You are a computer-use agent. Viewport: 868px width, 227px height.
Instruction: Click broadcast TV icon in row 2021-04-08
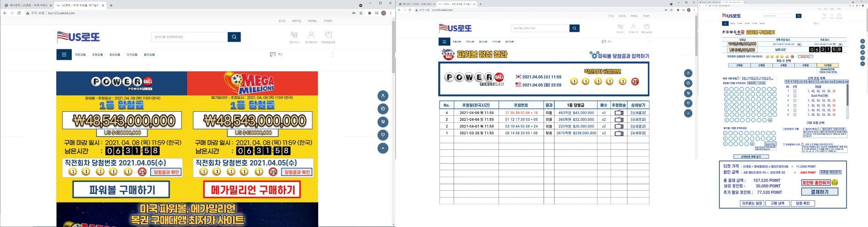[x=619, y=113]
